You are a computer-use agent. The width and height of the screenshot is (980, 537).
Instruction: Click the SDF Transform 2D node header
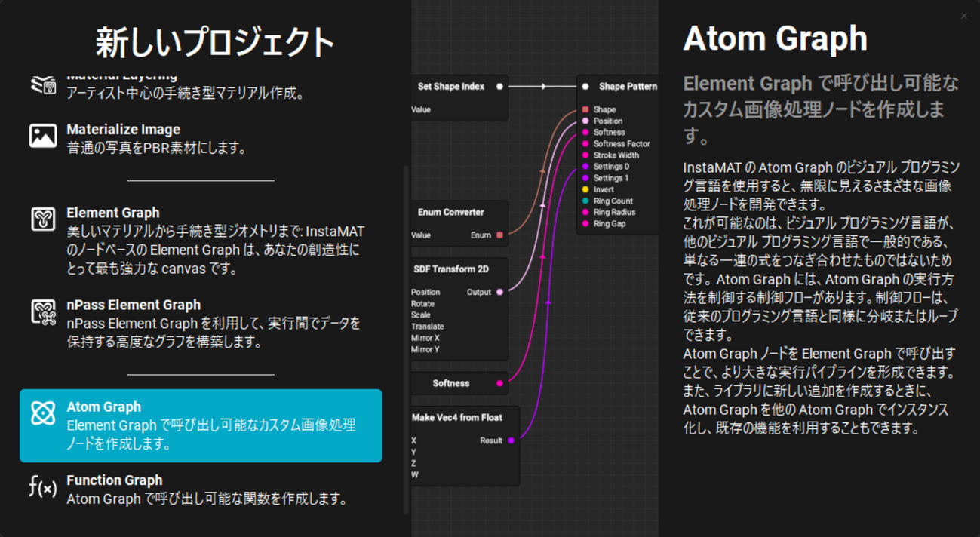point(450,269)
